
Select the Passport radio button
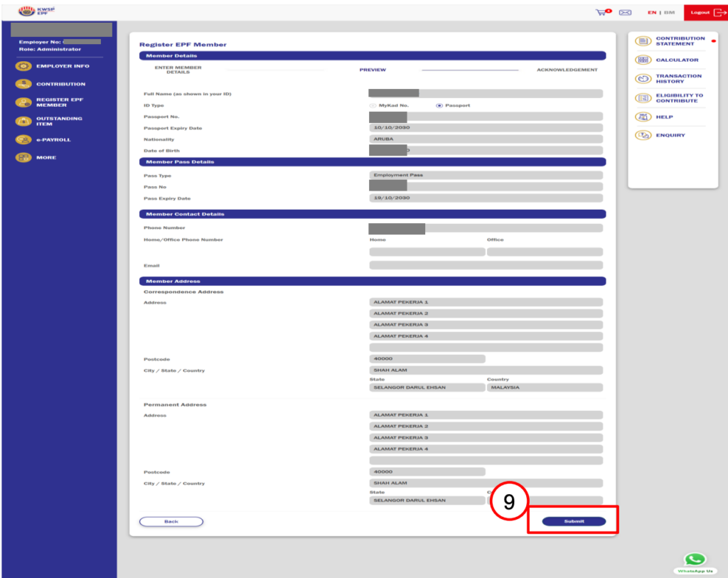[x=439, y=105]
